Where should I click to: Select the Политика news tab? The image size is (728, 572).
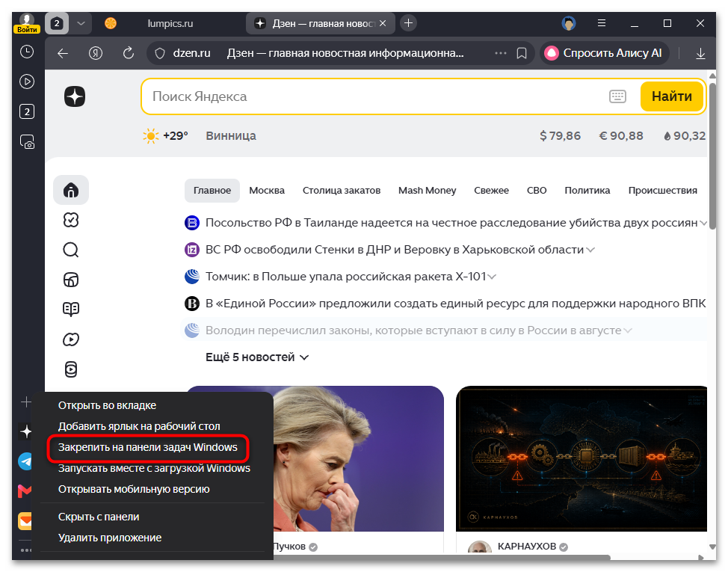pos(587,191)
